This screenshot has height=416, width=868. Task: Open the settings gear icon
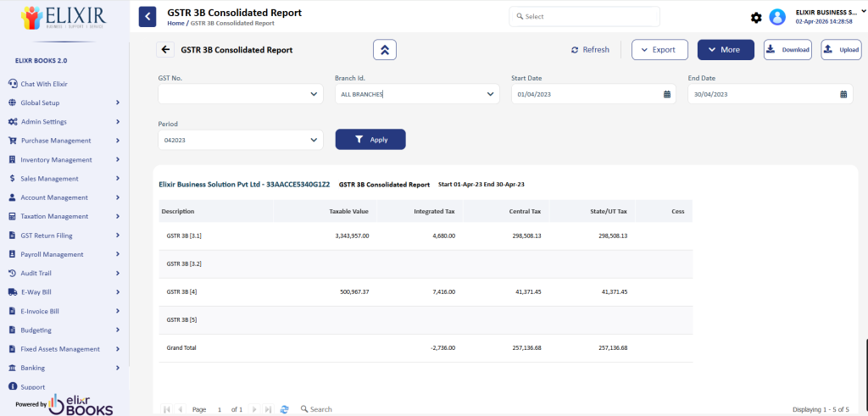[x=756, y=18]
